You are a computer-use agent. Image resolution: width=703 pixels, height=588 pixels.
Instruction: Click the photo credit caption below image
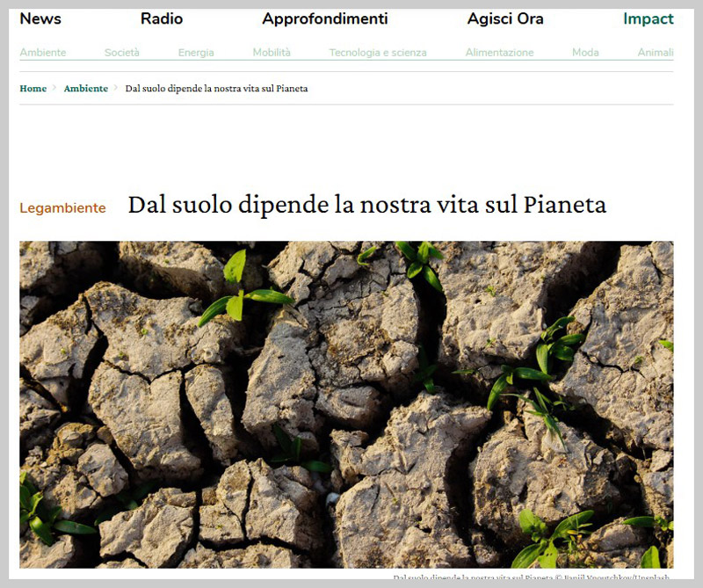[531, 577]
